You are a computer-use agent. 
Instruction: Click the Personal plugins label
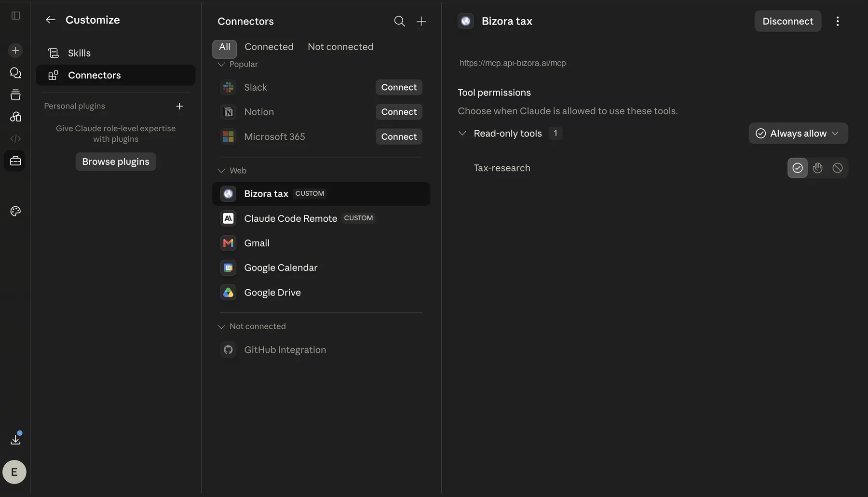click(x=74, y=106)
